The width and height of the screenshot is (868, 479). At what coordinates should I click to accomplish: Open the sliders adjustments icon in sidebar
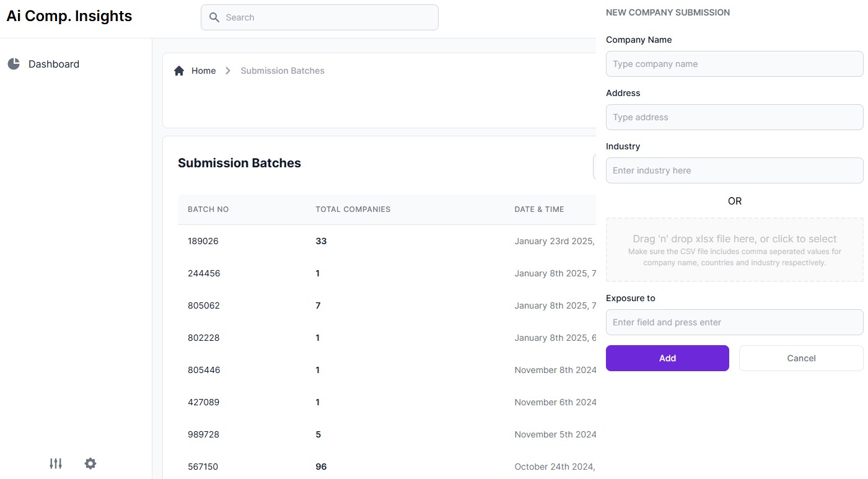coord(56,464)
